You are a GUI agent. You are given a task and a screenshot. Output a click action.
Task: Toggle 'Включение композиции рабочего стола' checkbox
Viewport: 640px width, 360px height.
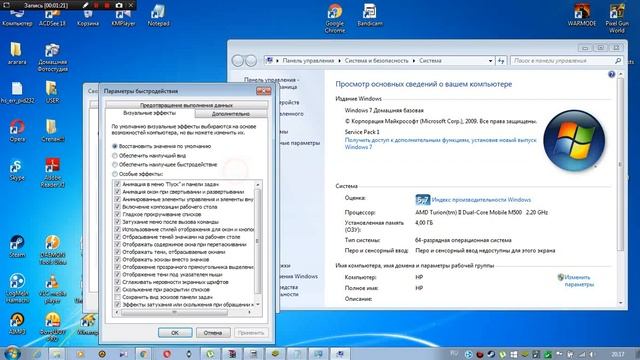tap(118, 207)
